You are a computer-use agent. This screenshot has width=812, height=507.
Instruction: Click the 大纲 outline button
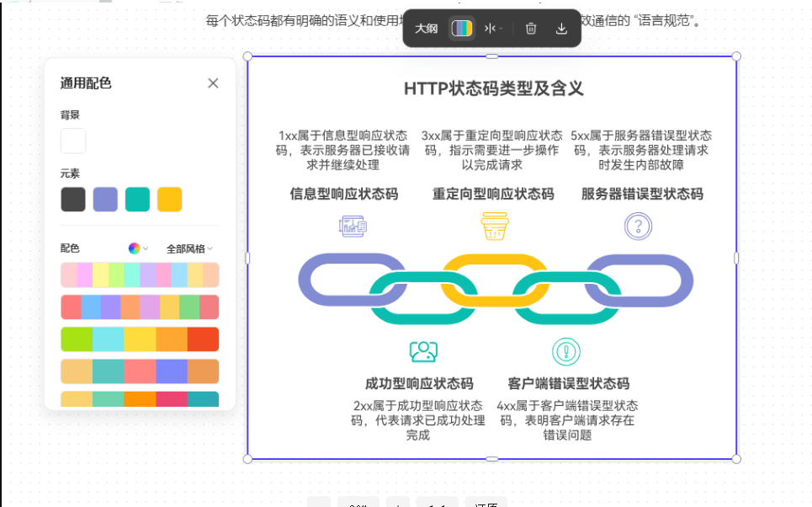427,29
